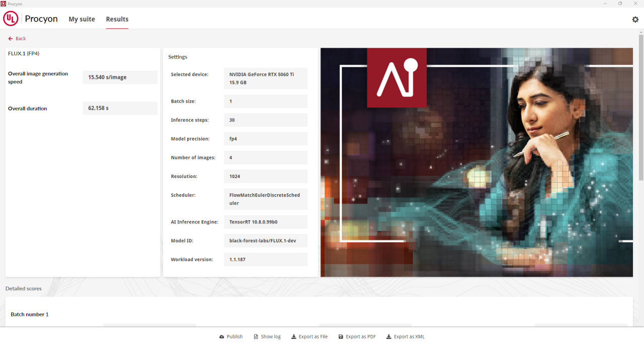Export the result as File

pyautogui.click(x=309, y=337)
